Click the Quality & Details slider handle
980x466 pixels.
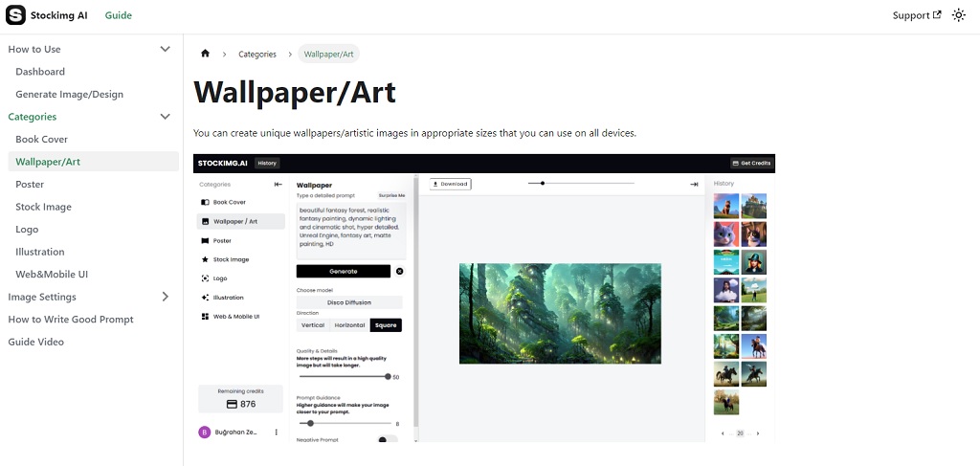[x=388, y=377]
